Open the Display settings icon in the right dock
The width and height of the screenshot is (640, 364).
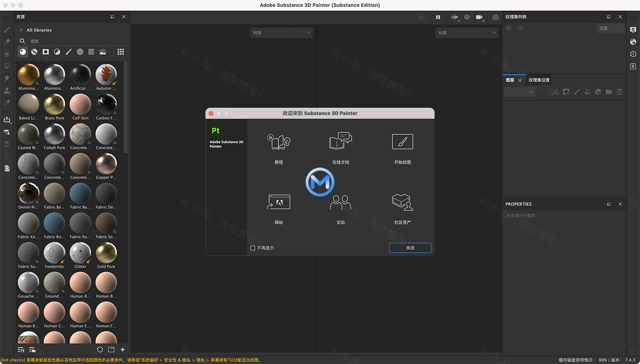point(633,29)
